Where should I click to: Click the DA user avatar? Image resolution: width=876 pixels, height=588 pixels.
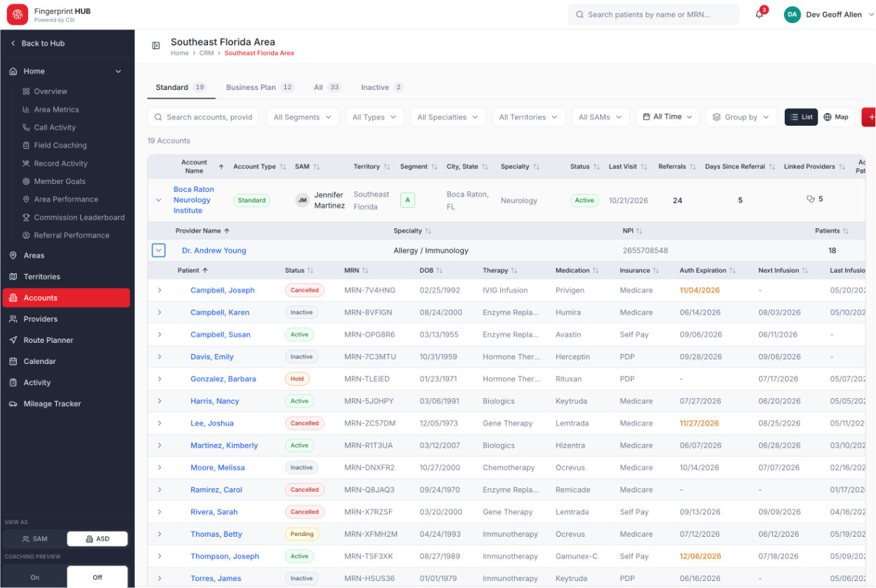click(792, 14)
